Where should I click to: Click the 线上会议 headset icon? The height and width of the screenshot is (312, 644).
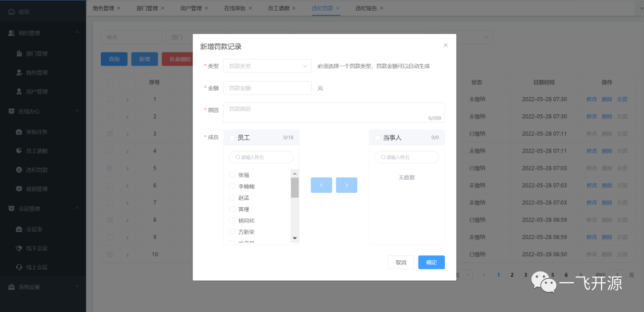click(x=19, y=267)
